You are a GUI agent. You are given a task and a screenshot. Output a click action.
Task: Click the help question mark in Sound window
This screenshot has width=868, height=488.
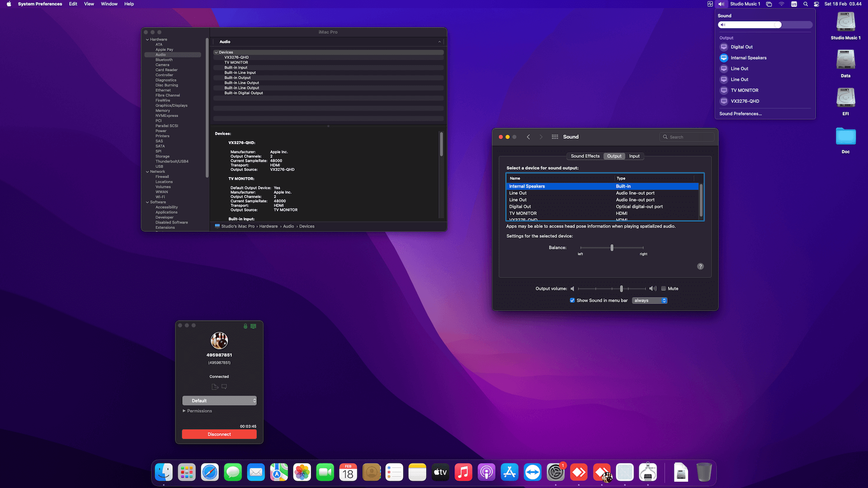pyautogui.click(x=700, y=267)
